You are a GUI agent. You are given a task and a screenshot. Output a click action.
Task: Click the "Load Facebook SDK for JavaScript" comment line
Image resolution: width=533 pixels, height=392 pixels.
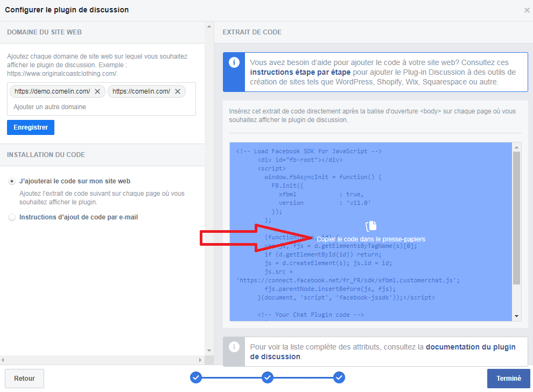308,152
